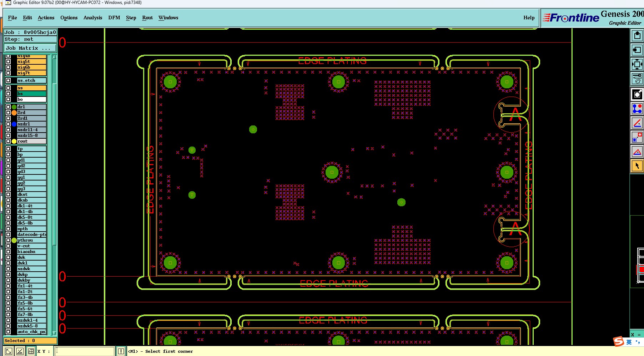The height and width of the screenshot is (356, 644).
Task: Toggle checkbox for layer rout
Action: click(8, 141)
